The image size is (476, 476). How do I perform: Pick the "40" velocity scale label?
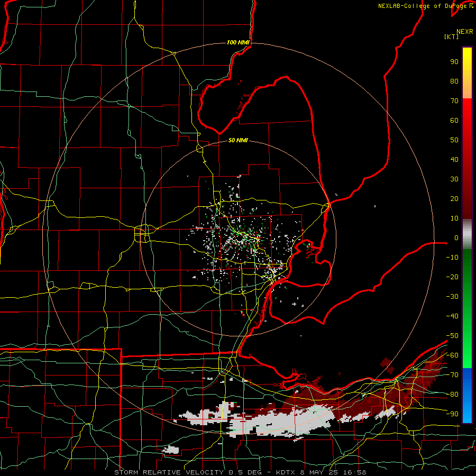[454, 160]
